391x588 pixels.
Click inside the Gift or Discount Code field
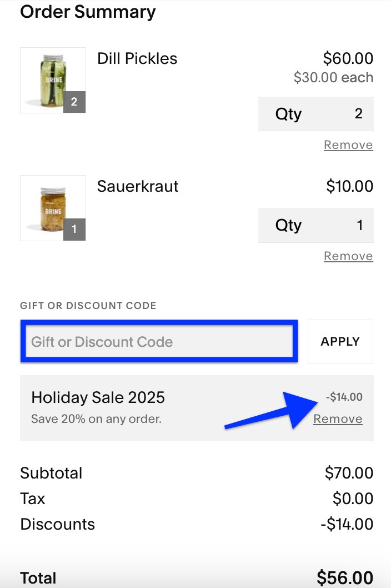click(x=158, y=341)
